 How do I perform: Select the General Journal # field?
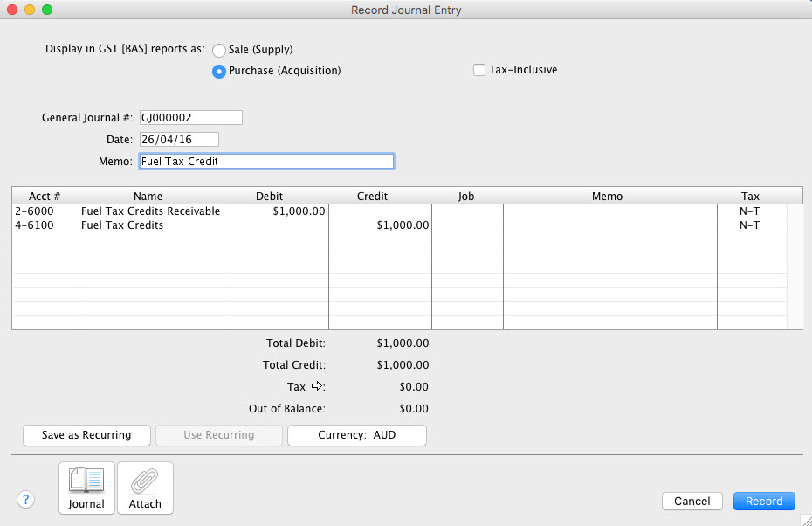tap(190, 117)
